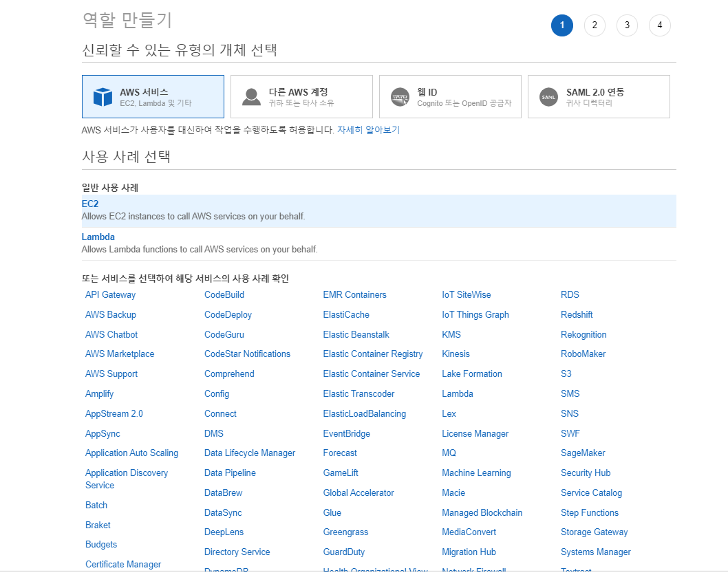Select the 웹 ID globe icon
Screen dimensions: 728x575
(x=400, y=97)
